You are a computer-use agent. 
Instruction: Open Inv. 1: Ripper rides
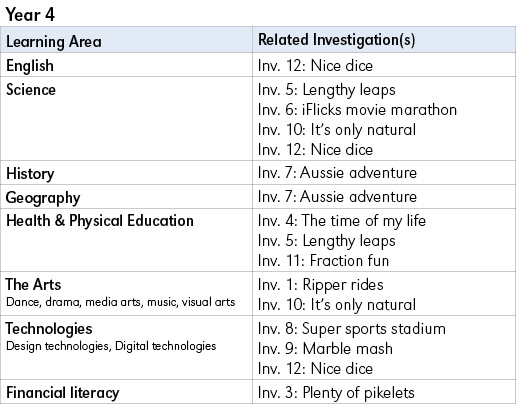pyautogui.click(x=321, y=285)
